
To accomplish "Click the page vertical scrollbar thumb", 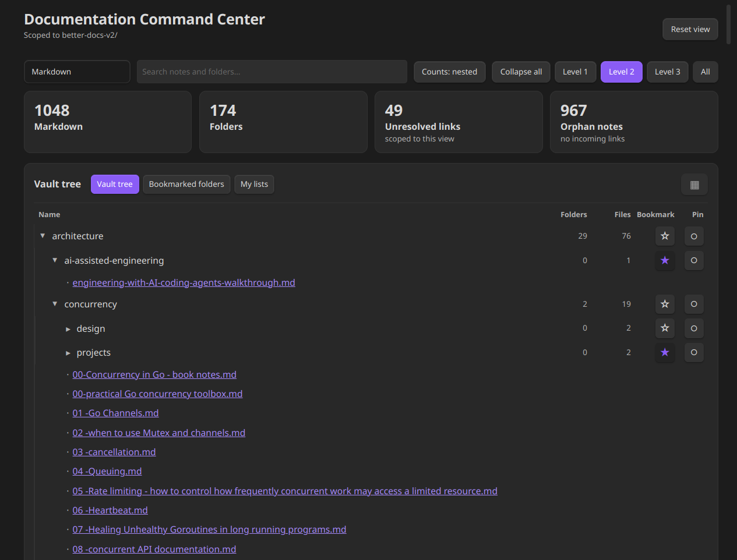I will click(728, 24).
